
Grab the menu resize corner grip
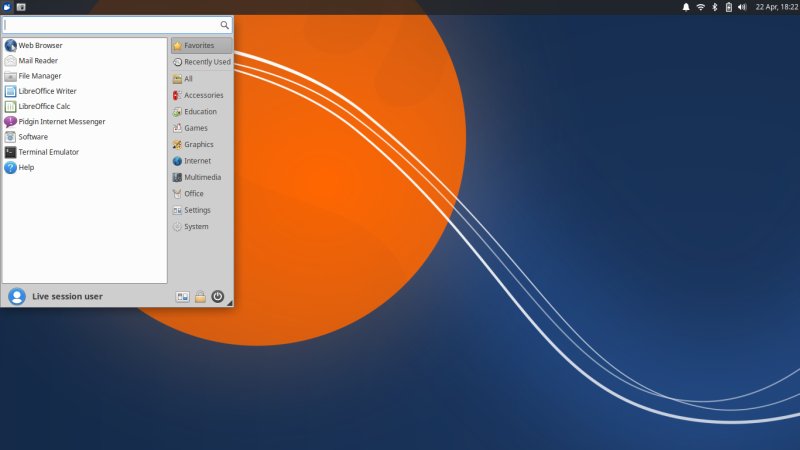pyautogui.click(x=230, y=303)
